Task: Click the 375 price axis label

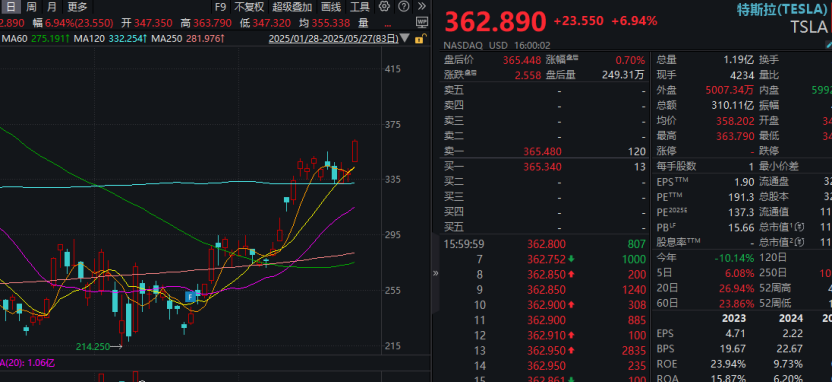Action: click(x=393, y=125)
